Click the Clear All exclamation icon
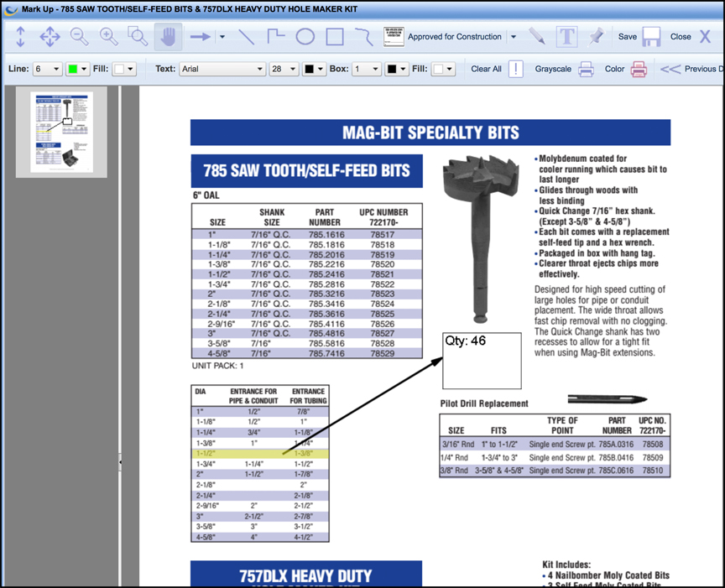 (x=515, y=69)
